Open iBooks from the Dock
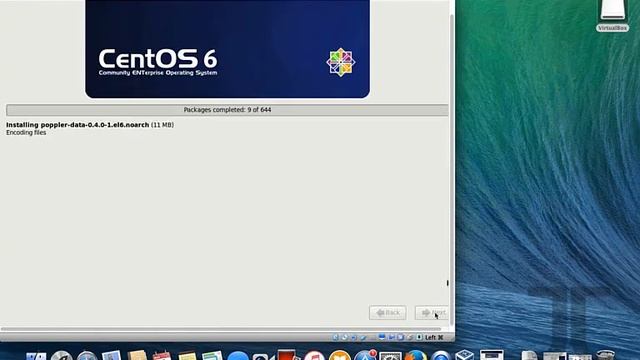640x360 pixels. click(340, 355)
